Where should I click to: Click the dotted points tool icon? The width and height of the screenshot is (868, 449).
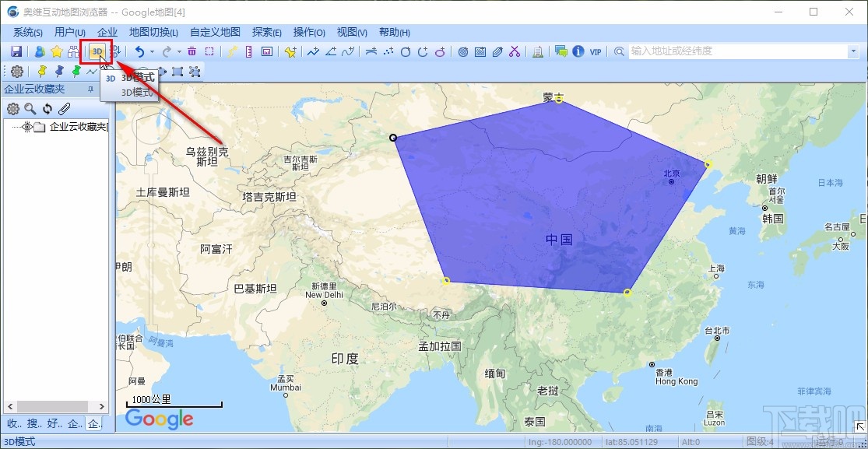(388, 51)
